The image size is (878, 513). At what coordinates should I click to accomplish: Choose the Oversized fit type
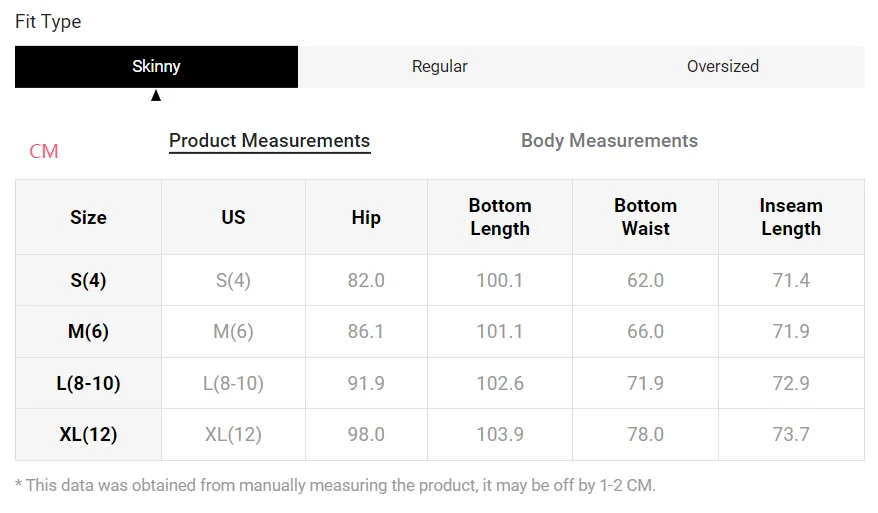(723, 67)
